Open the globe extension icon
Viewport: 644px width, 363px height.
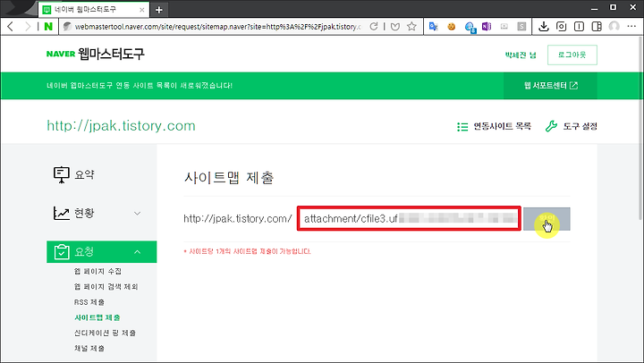(x=470, y=27)
